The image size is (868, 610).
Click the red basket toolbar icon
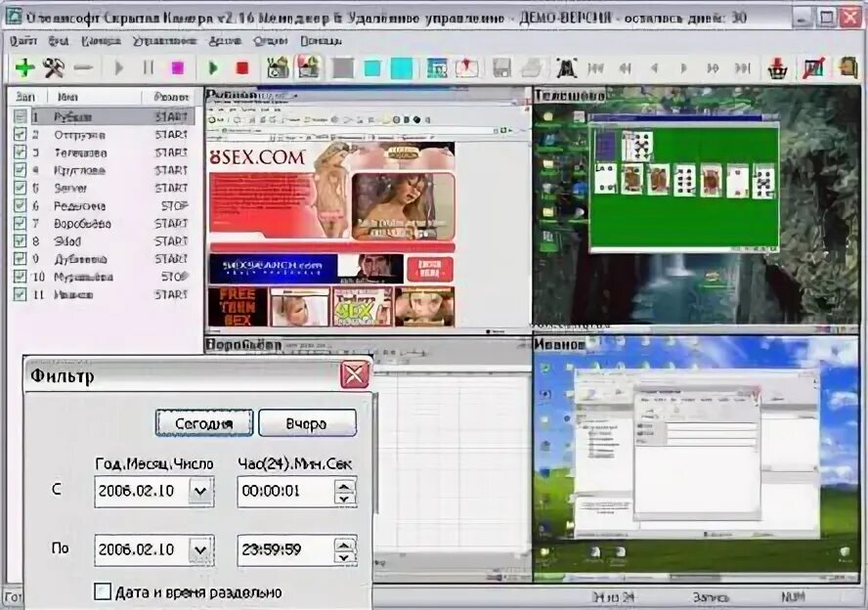778,68
